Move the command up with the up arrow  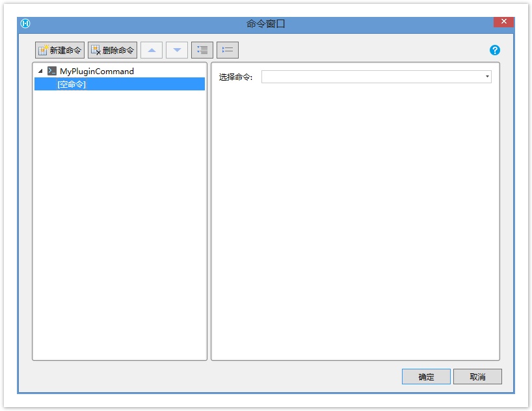(x=152, y=50)
